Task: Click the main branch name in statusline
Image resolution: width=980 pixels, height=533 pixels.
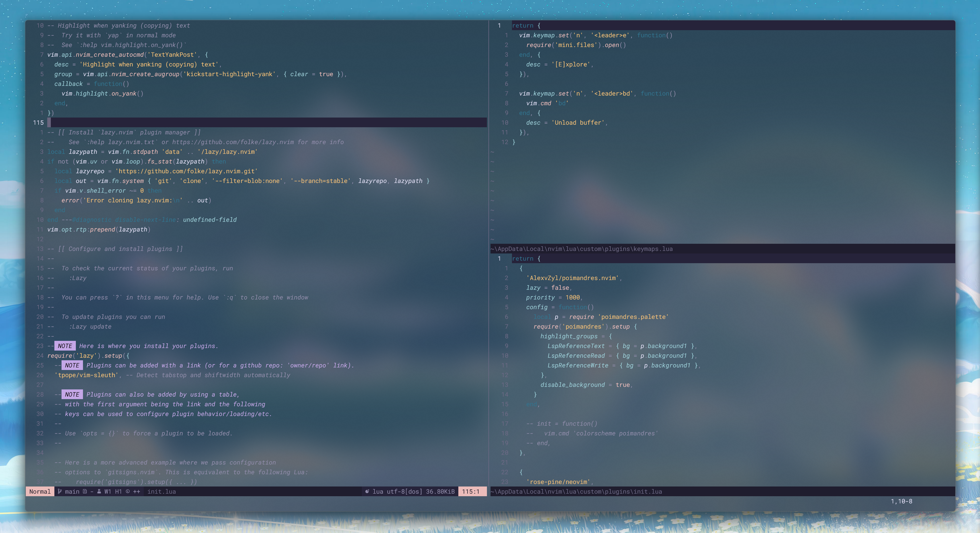Action: [72, 492]
